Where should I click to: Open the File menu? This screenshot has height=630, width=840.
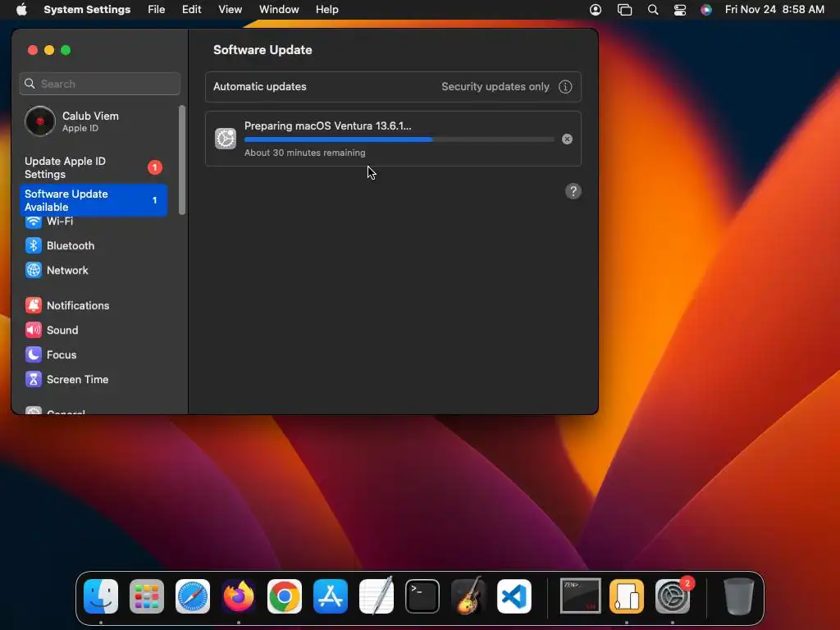pyautogui.click(x=157, y=10)
